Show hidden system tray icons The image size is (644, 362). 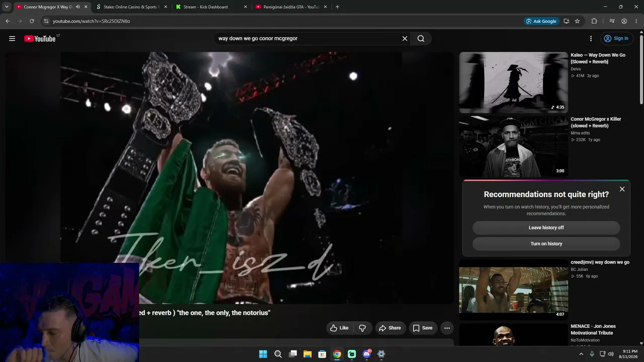(581, 354)
